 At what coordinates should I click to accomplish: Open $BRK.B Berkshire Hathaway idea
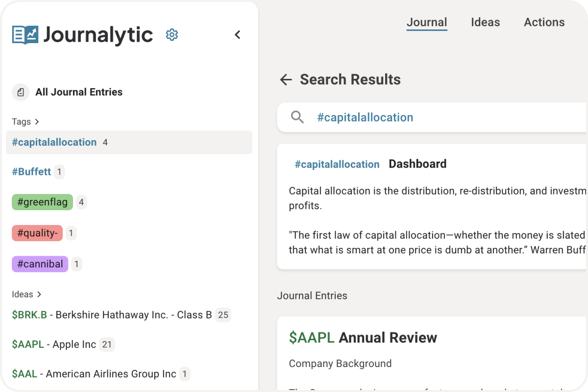[112, 315]
